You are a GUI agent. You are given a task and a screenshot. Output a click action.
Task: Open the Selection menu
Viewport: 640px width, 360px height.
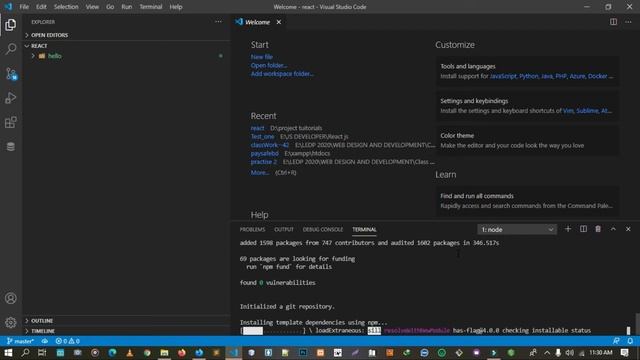(66, 7)
